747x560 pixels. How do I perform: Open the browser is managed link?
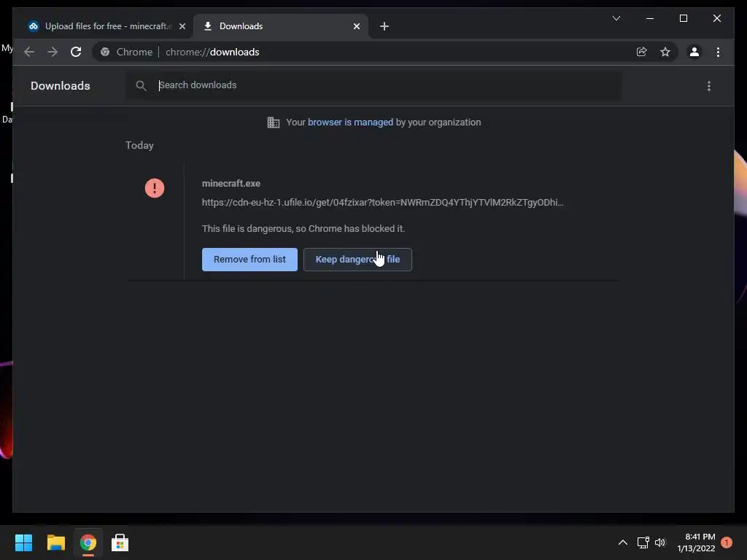pyautogui.click(x=350, y=122)
